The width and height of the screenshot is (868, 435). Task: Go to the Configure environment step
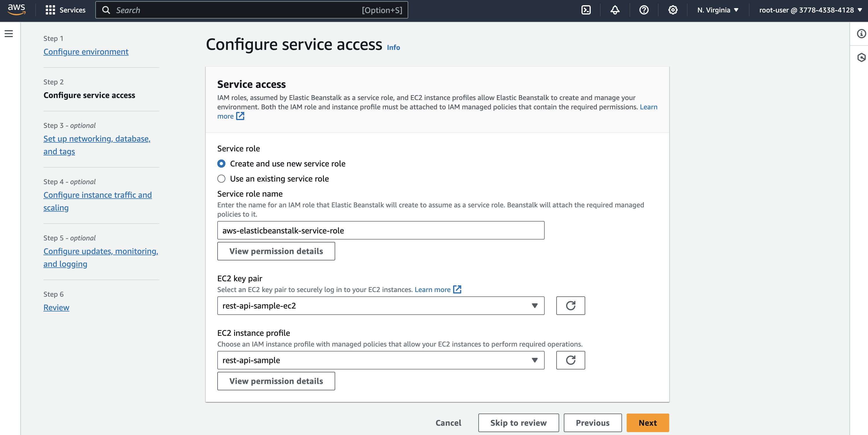pyautogui.click(x=86, y=52)
